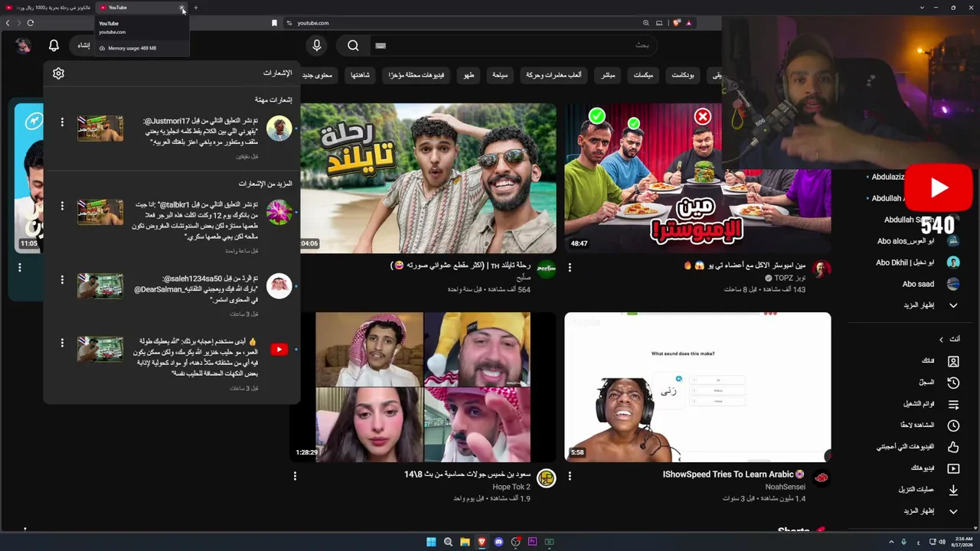Screen dimensions: 980x551
Task: Open قناتك (your channel) sidebar icon
Action: tap(953, 361)
